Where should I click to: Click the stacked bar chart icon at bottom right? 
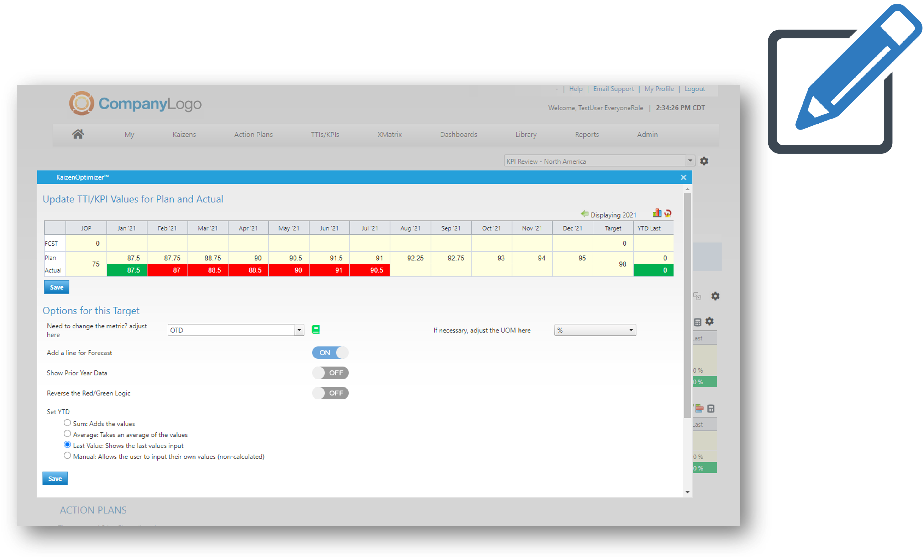(700, 409)
